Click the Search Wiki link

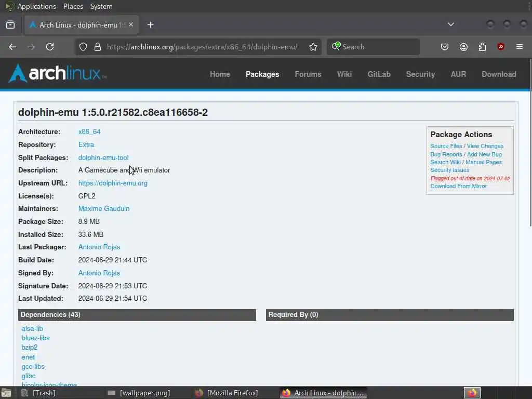pyautogui.click(x=445, y=162)
